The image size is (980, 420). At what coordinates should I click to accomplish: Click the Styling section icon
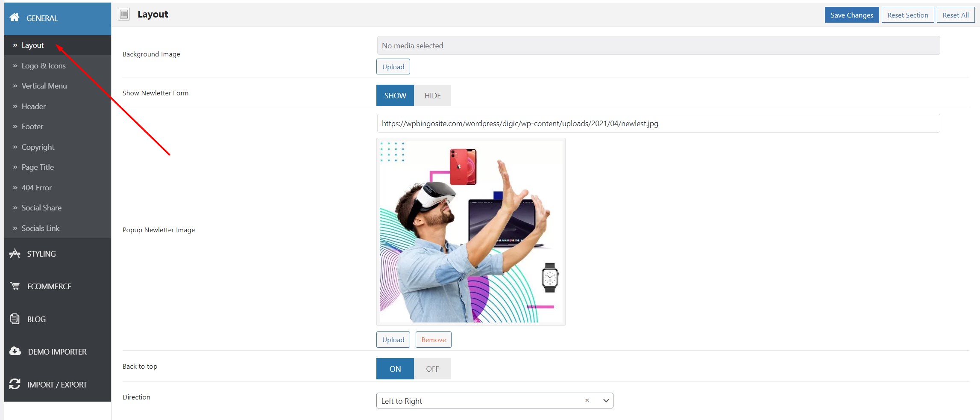click(15, 254)
